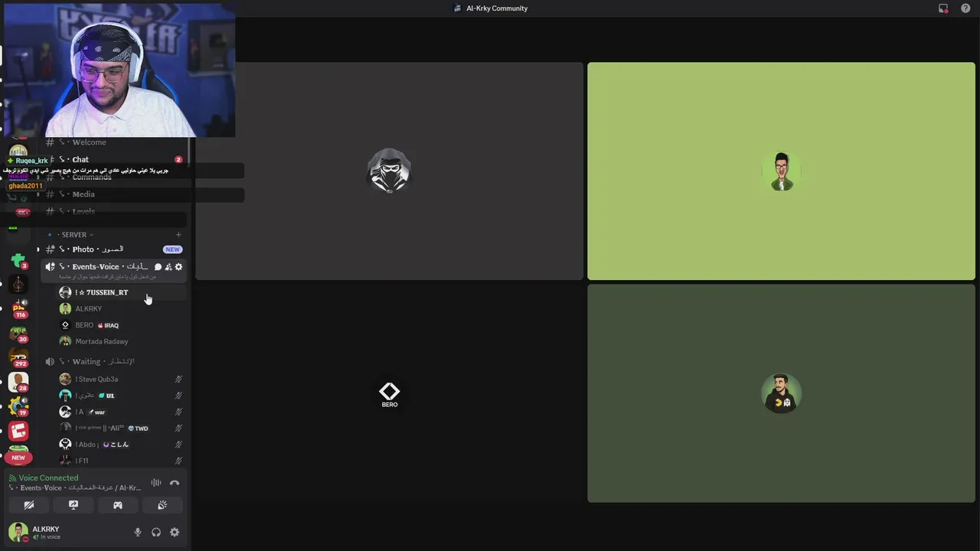Open server with 116 badge
Image resolution: width=980 pixels, height=551 pixels.
click(x=18, y=308)
